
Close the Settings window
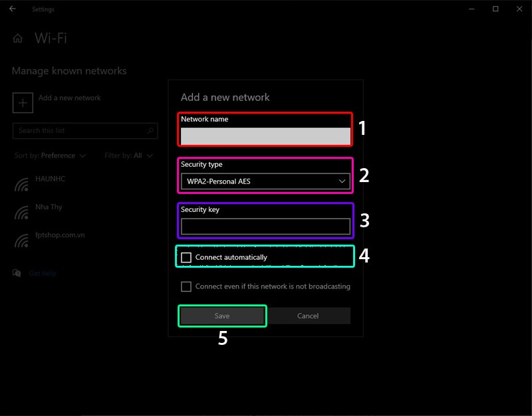pyautogui.click(x=519, y=9)
